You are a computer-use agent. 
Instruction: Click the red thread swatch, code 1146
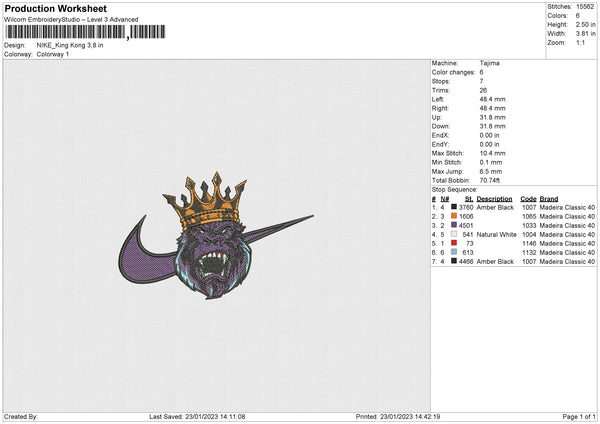pos(454,243)
